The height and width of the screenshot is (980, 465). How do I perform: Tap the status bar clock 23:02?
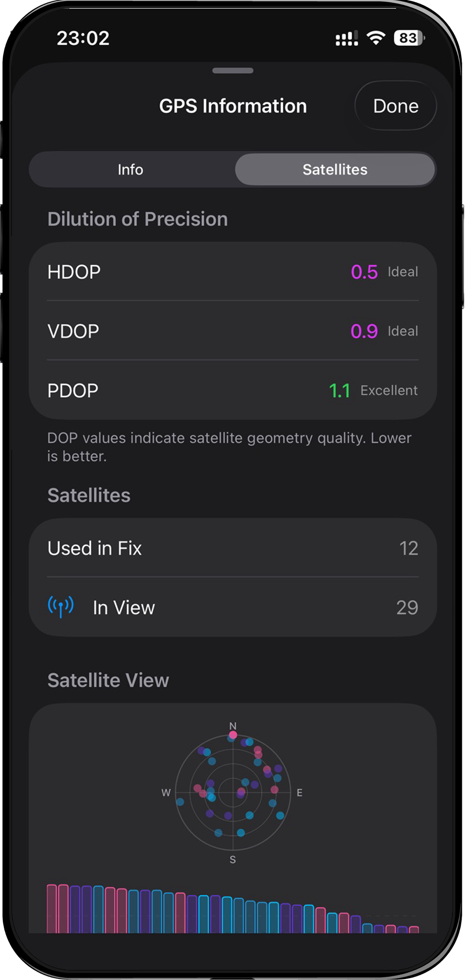83,38
